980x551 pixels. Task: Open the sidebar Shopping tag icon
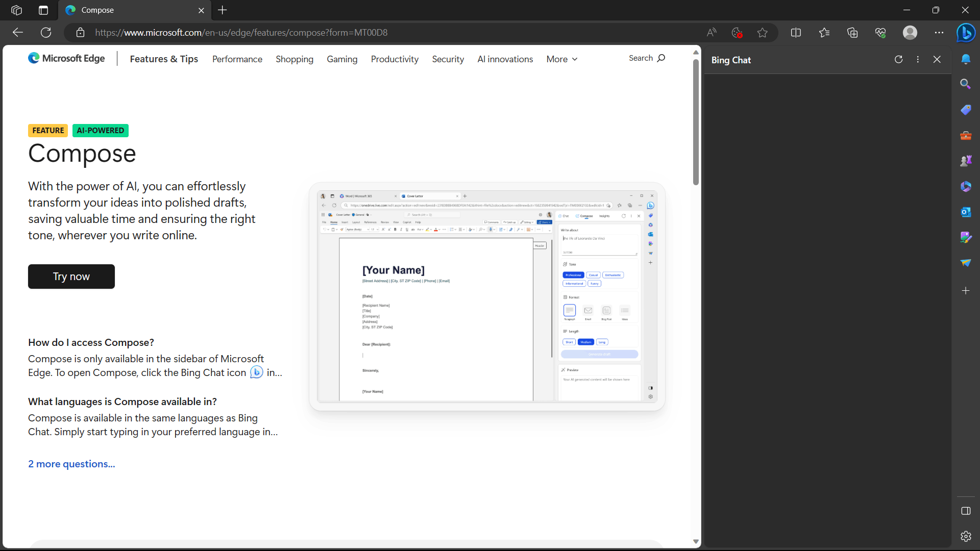click(x=966, y=110)
